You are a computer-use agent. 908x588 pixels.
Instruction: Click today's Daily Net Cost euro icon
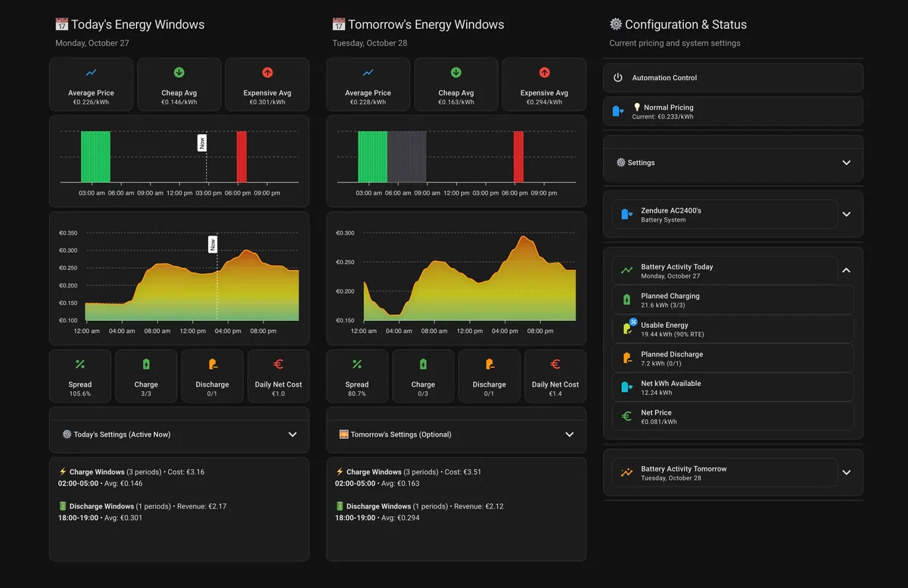click(278, 364)
